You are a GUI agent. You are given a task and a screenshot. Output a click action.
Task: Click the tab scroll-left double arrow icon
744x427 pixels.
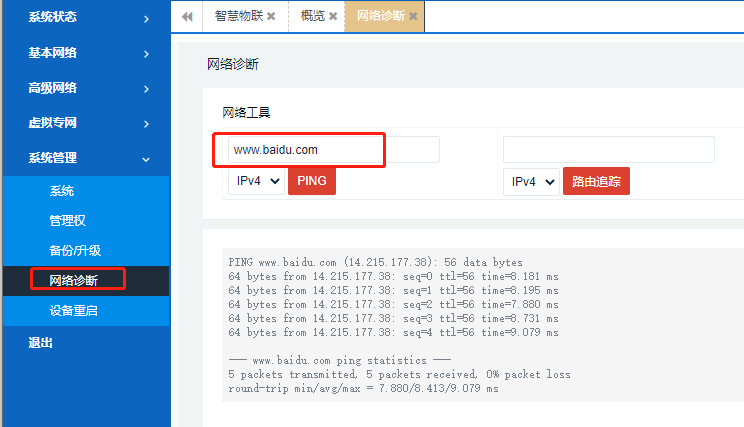click(x=187, y=17)
